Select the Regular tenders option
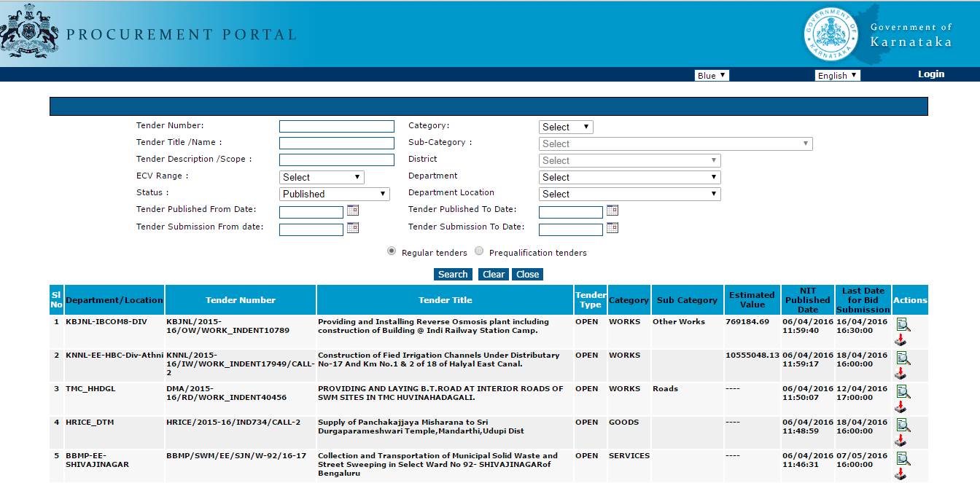The height and width of the screenshot is (483, 980). click(392, 251)
